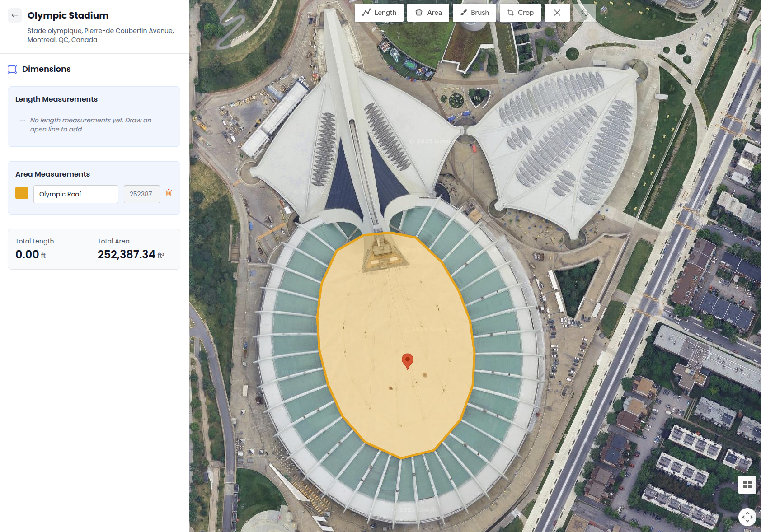Click the recenter control at bottom right
Screen dimensions: 761x532
pyautogui.click(x=748, y=518)
